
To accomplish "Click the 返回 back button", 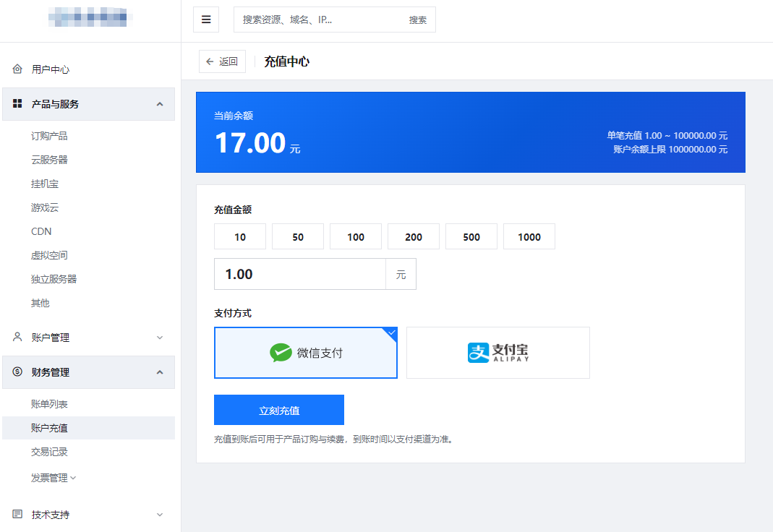I will pos(222,61).
